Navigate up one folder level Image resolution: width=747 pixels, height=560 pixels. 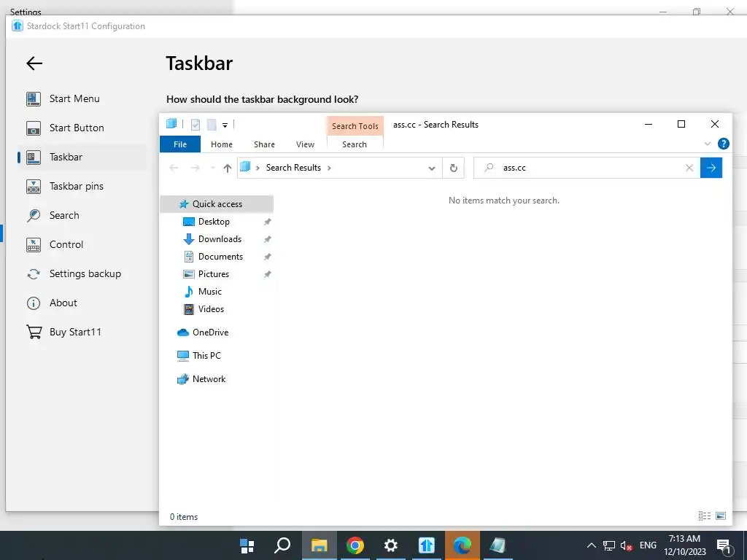click(228, 168)
